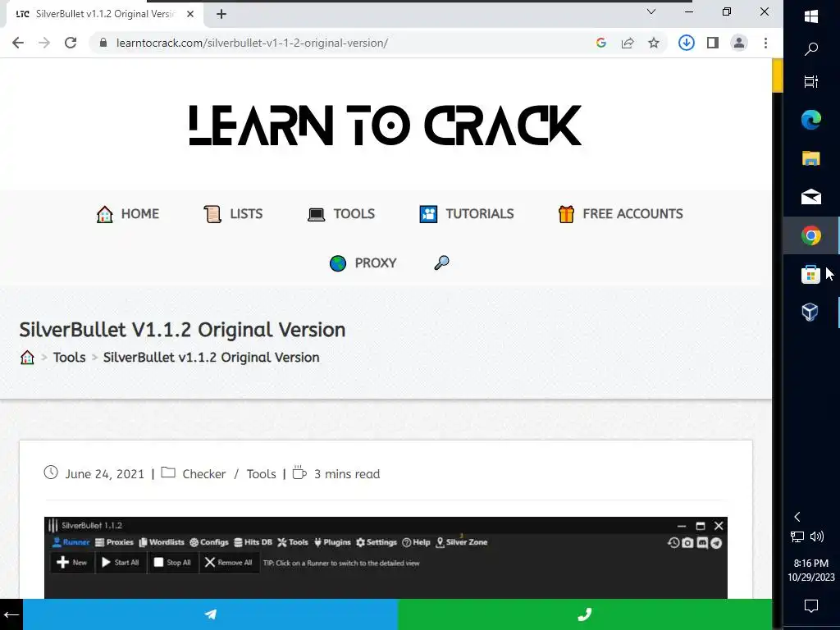
Task: Open File Explorer from taskbar
Action: [x=811, y=158]
